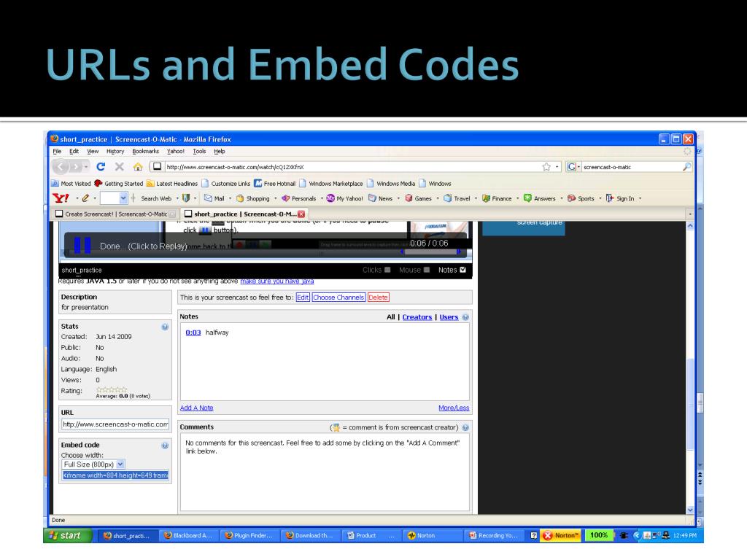Toggle the Mouse checkbox

pyautogui.click(x=426, y=270)
